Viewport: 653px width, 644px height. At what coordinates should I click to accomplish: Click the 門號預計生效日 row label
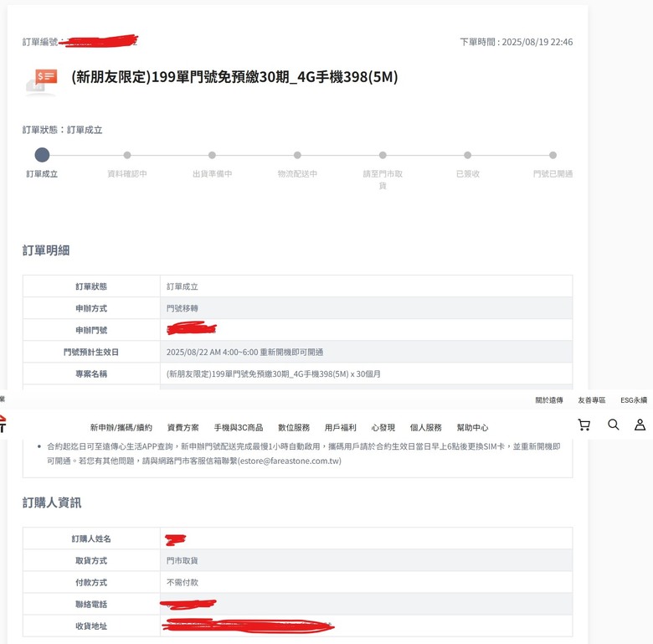91,352
